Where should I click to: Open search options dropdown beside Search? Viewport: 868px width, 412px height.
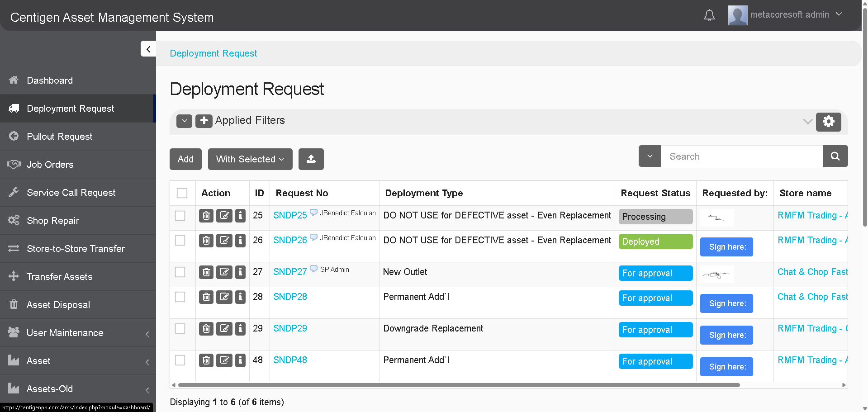[650, 156]
